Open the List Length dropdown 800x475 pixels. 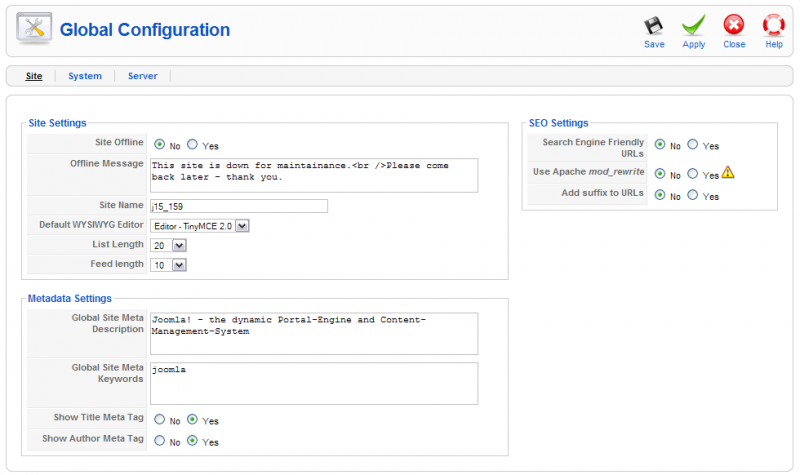click(x=168, y=245)
